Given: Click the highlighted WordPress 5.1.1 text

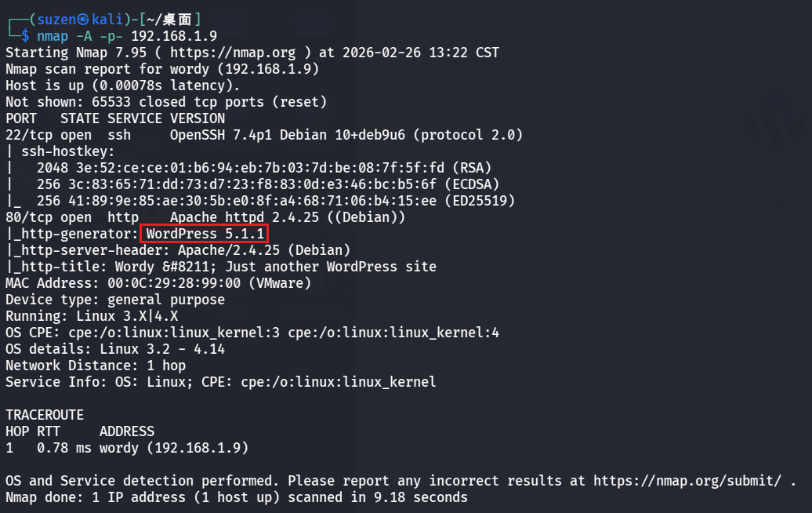Looking at the screenshot, I should coord(205,234).
